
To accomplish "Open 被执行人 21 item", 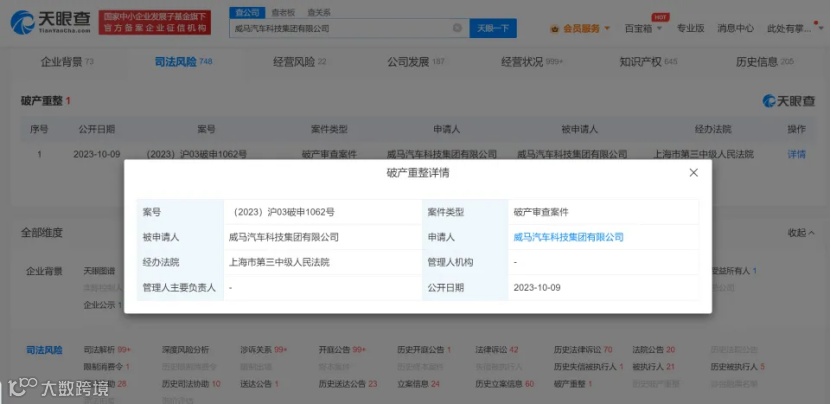I will [x=653, y=366].
